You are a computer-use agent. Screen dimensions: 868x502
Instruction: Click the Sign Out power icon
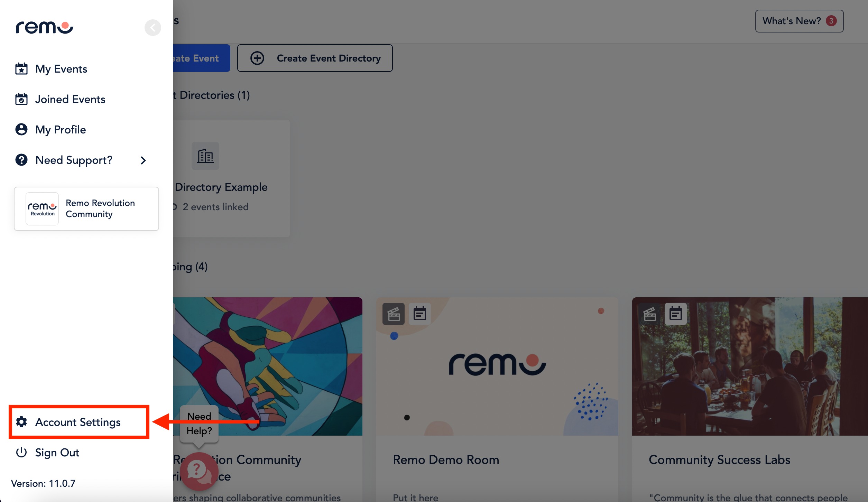click(21, 453)
